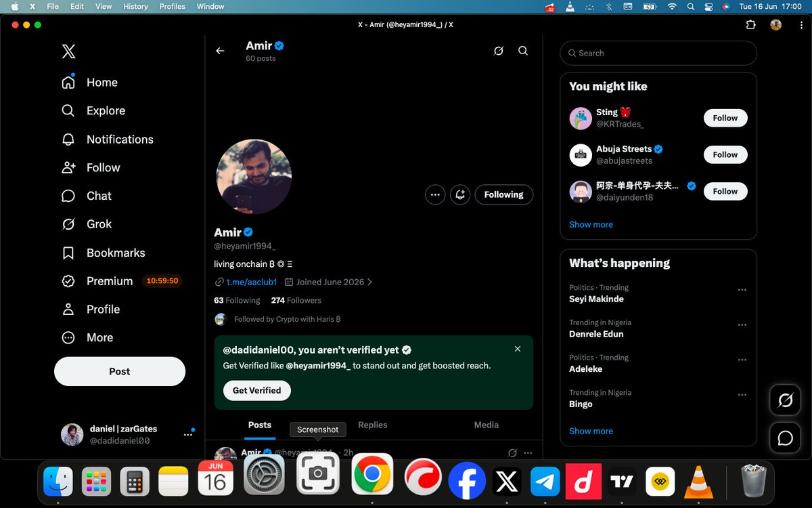Screen dimensions: 812x508
Task: Click the Search input field
Action: coord(658,53)
